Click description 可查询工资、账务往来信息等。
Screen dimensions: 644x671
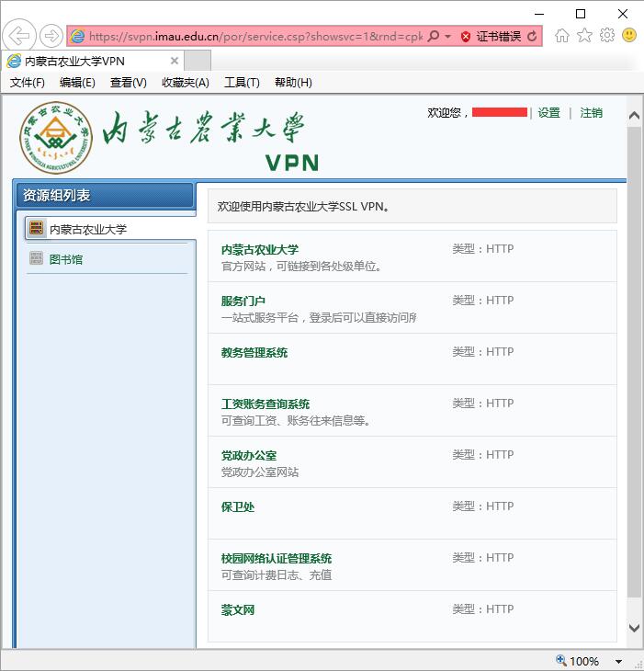click(x=296, y=421)
